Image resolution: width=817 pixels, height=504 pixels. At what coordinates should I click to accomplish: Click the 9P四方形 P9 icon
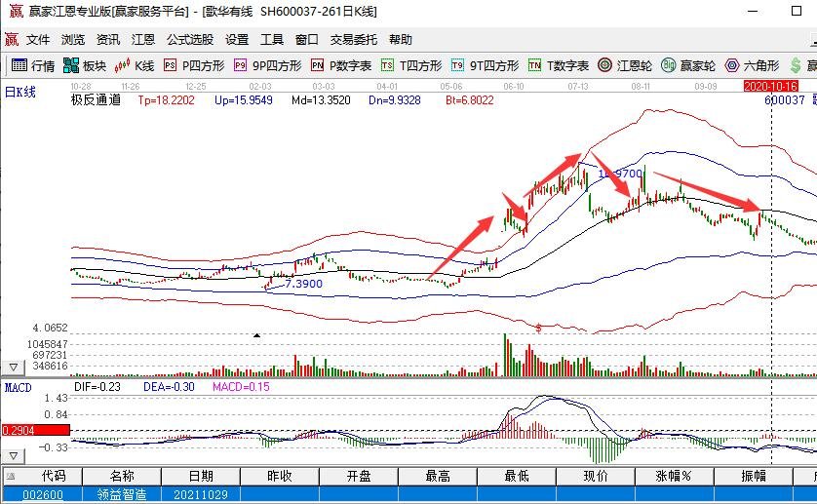(240, 65)
